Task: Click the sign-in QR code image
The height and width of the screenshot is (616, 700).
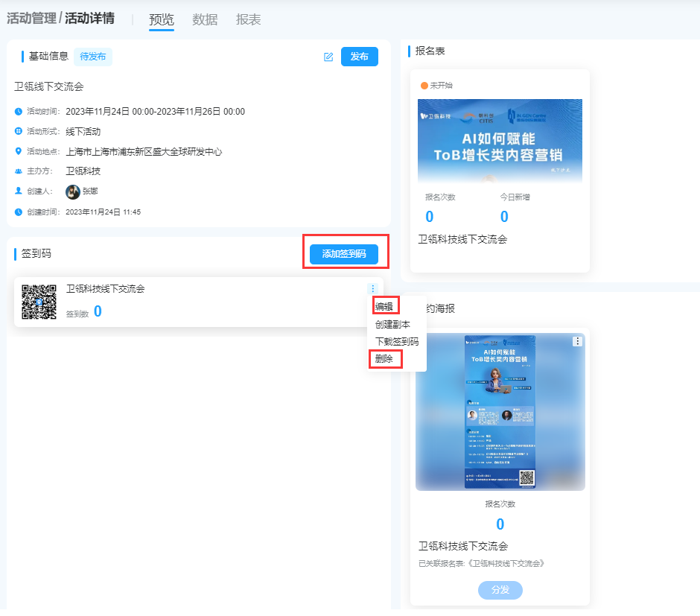Action: (39, 302)
